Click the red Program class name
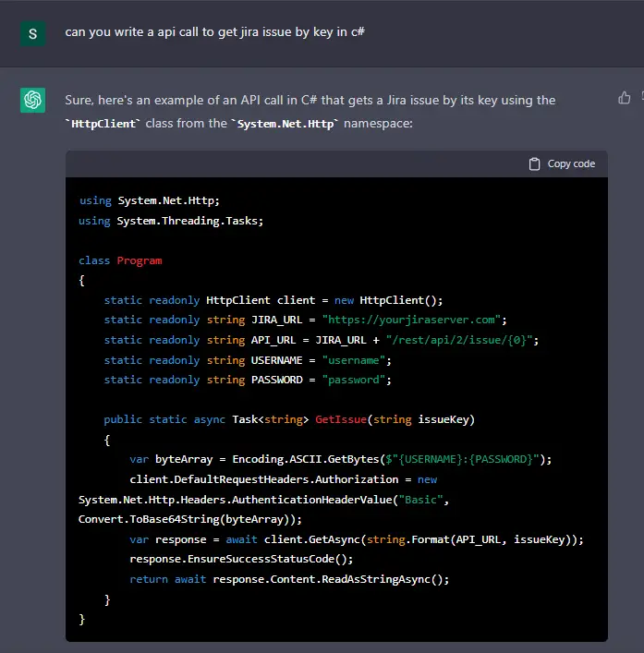 pyautogui.click(x=140, y=260)
